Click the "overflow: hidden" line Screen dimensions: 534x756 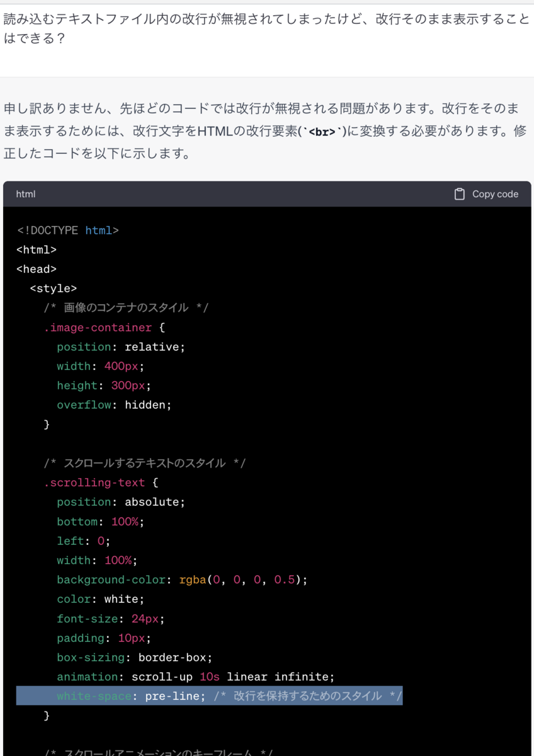[114, 405]
